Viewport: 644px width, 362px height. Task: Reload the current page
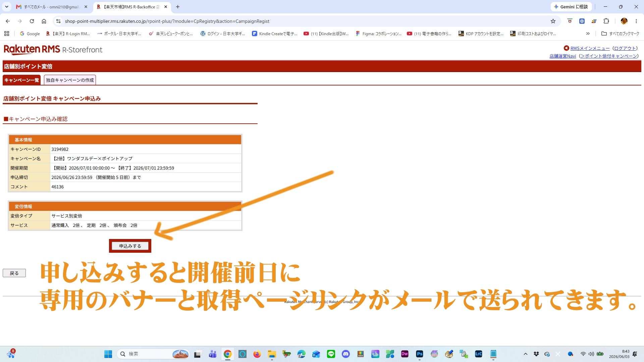[32, 21]
